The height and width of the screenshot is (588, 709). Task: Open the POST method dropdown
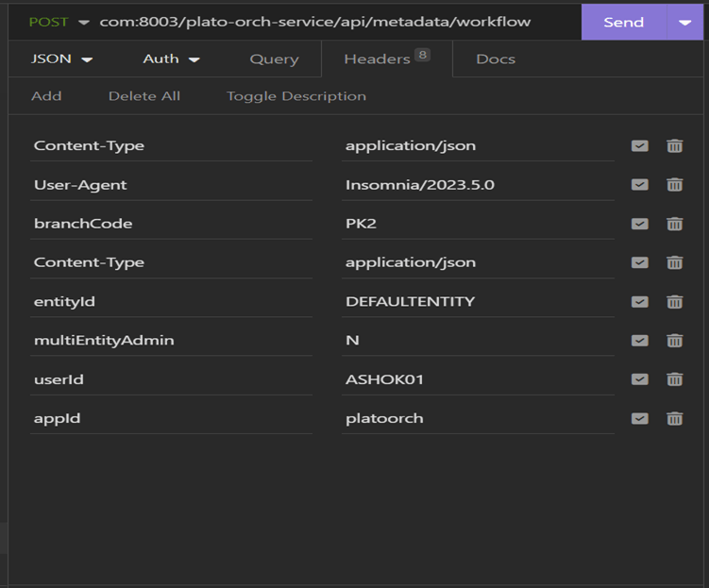coord(59,22)
